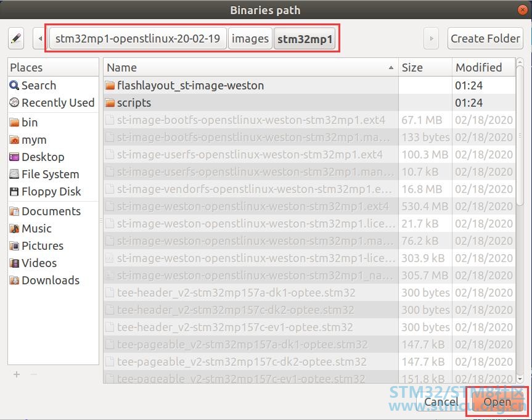This screenshot has width=532, height=420.
Task: Click the Documents folder icon
Action: pos(14,211)
